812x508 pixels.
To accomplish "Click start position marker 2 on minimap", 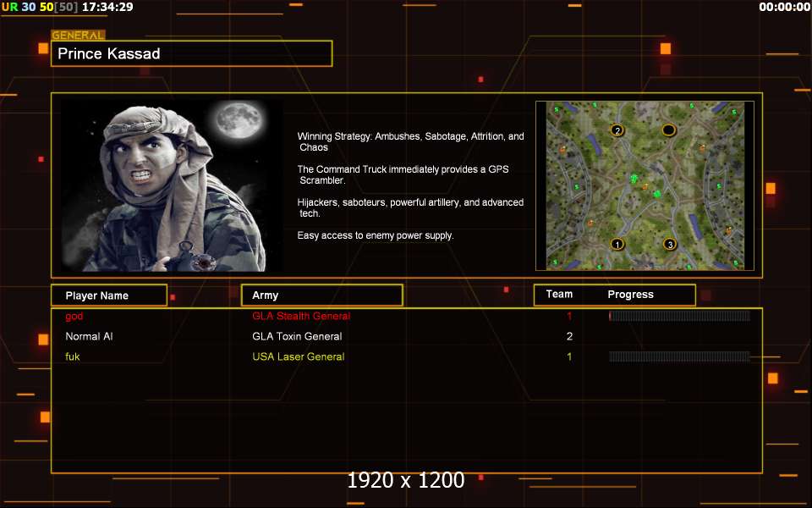I will click(617, 130).
